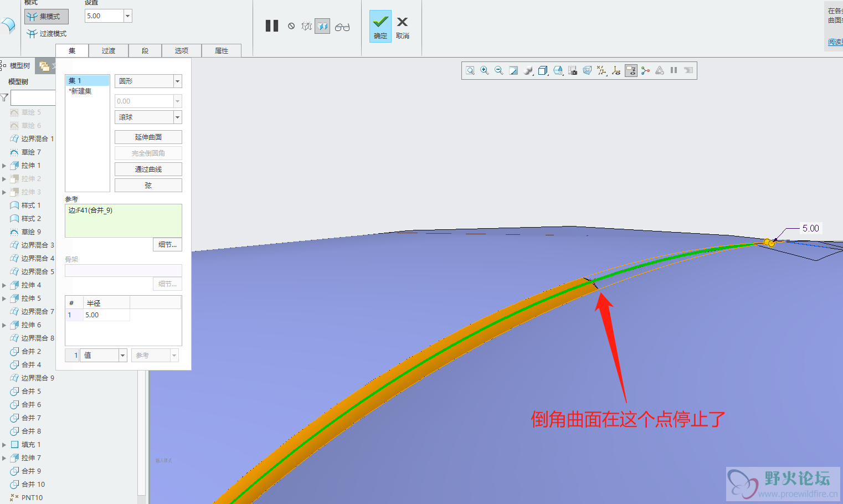This screenshot has width=843, height=504.
Task: Open the display style shading icon
Action: tap(528, 70)
